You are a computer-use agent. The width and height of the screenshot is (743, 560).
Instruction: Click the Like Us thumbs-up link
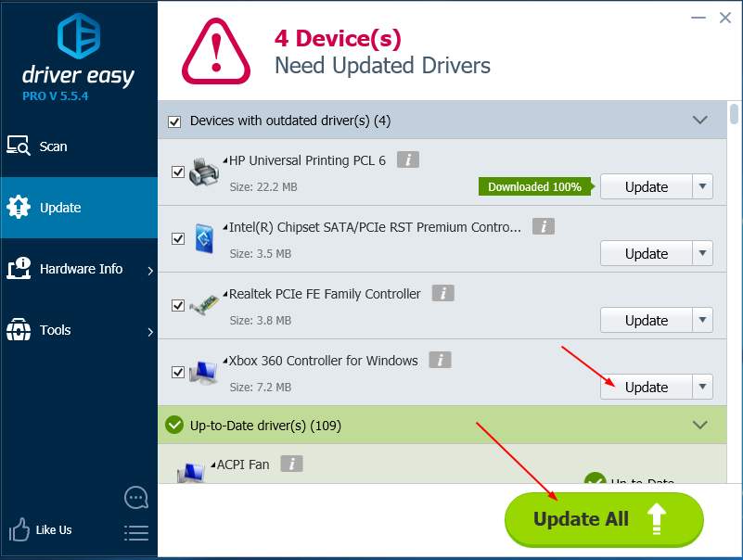click(41, 529)
